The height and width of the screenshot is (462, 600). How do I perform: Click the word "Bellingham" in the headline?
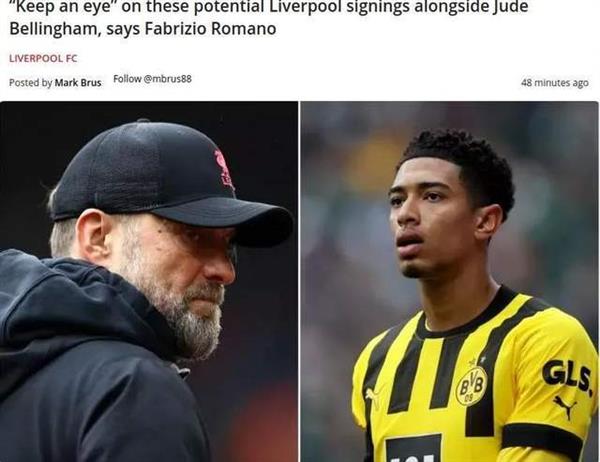click(x=52, y=29)
